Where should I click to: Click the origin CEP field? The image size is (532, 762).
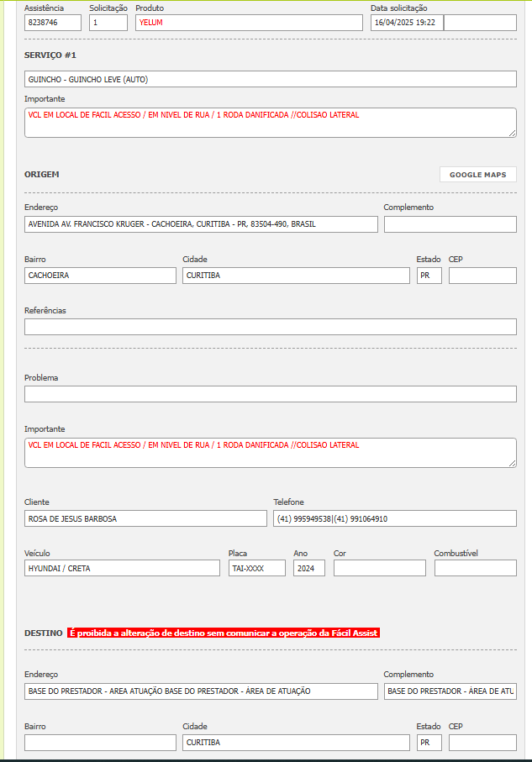click(x=482, y=276)
